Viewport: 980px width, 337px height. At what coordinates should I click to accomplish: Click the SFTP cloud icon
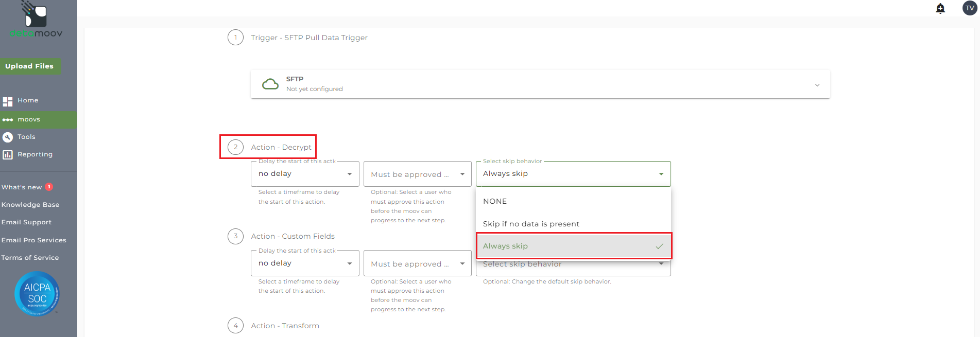coord(270,84)
